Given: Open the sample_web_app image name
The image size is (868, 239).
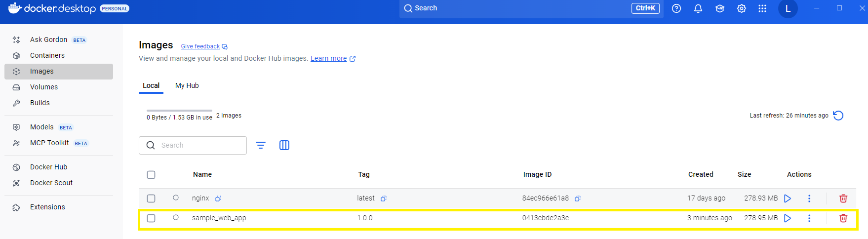Looking at the screenshot, I should tap(219, 218).
